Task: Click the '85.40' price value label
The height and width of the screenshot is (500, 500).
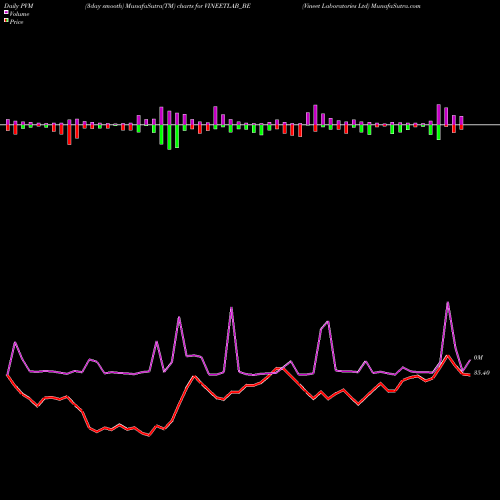Action: pyautogui.click(x=482, y=373)
